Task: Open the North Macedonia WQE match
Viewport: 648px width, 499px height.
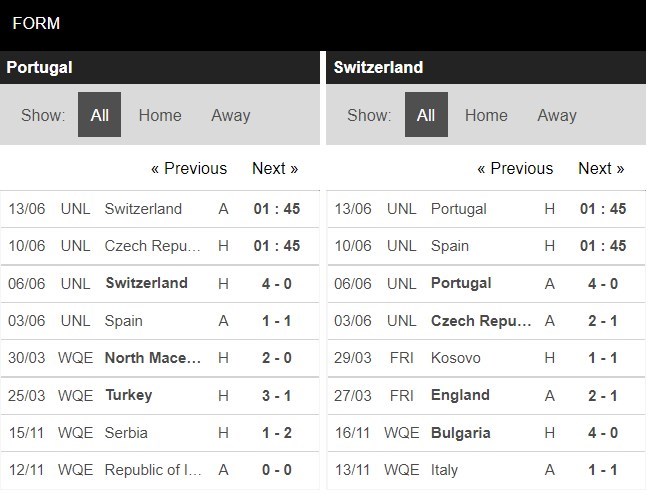Action: (x=160, y=358)
